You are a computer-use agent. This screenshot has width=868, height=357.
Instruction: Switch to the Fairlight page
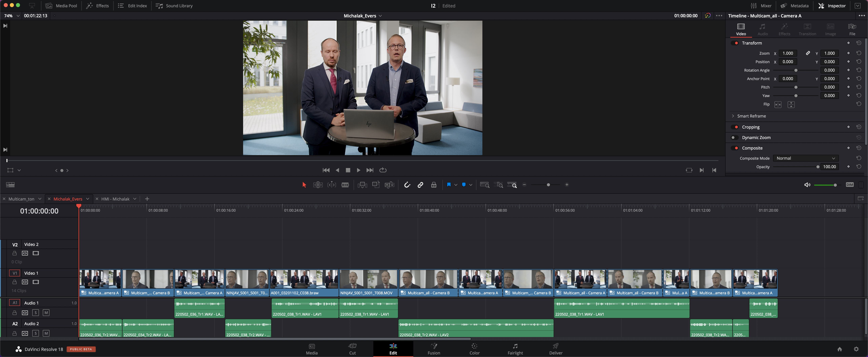point(515,349)
